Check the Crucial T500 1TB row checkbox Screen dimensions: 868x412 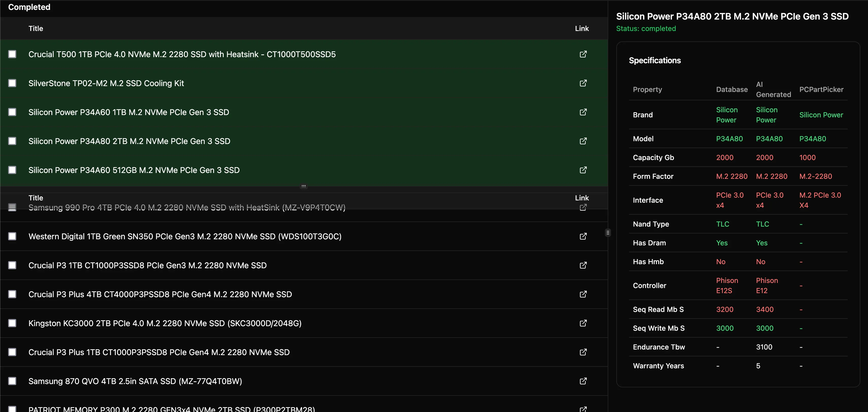point(12,54)
